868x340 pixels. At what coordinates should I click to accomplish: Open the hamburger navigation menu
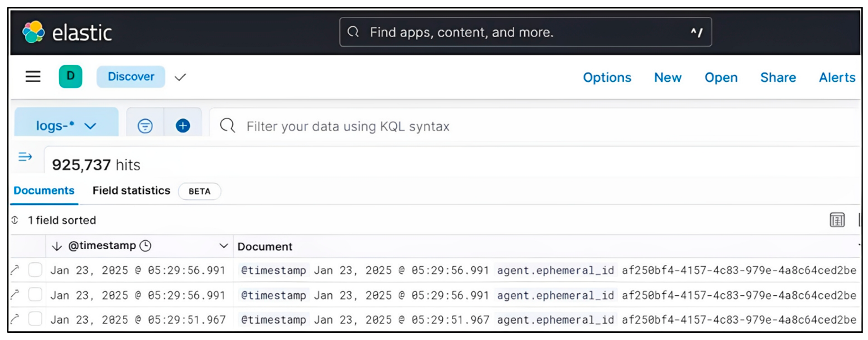coord(33,77)
